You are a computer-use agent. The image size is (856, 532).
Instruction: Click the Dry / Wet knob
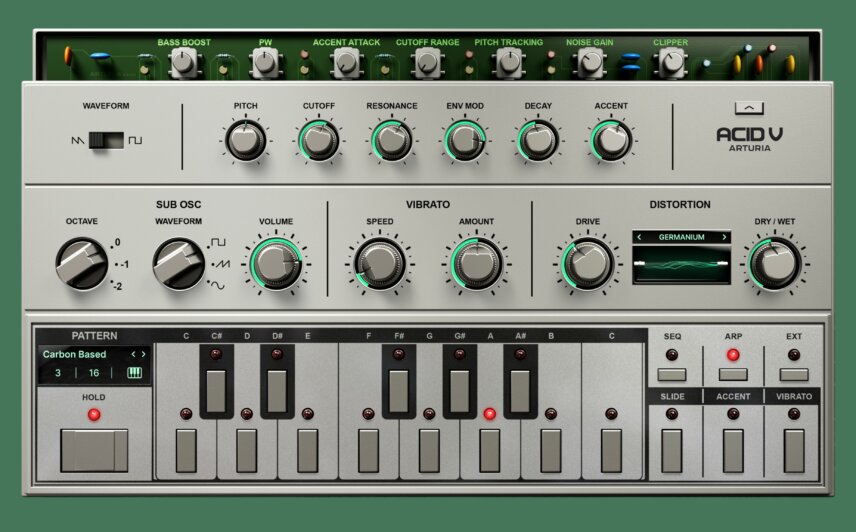pyautogui.click(x=775, y=264)
